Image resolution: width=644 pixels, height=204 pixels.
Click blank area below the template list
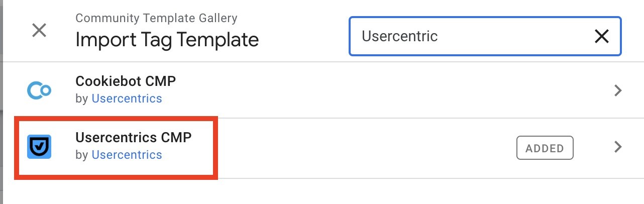(x=321, y=191)
